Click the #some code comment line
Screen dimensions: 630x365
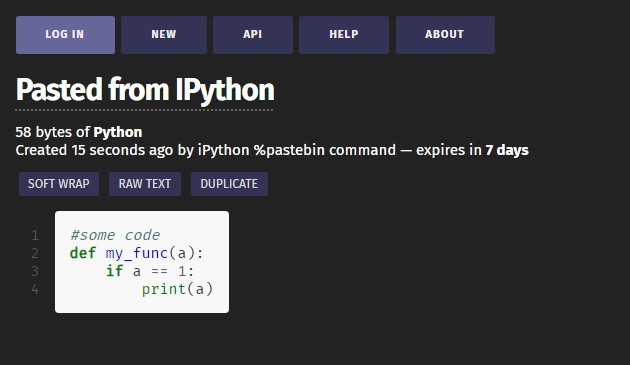pos(115,235)
